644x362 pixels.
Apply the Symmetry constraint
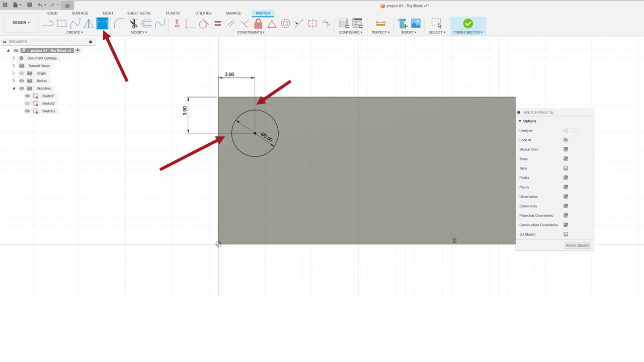(312, 23)
